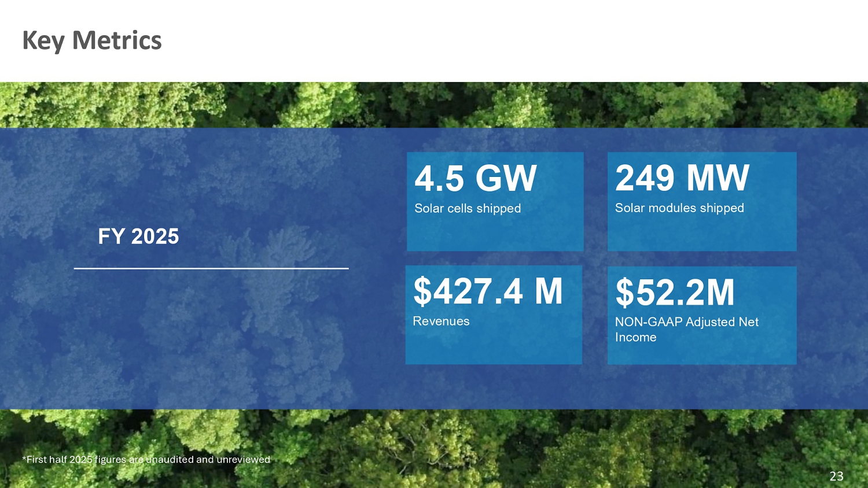Select the FY 2025 heading

(138, 236)
